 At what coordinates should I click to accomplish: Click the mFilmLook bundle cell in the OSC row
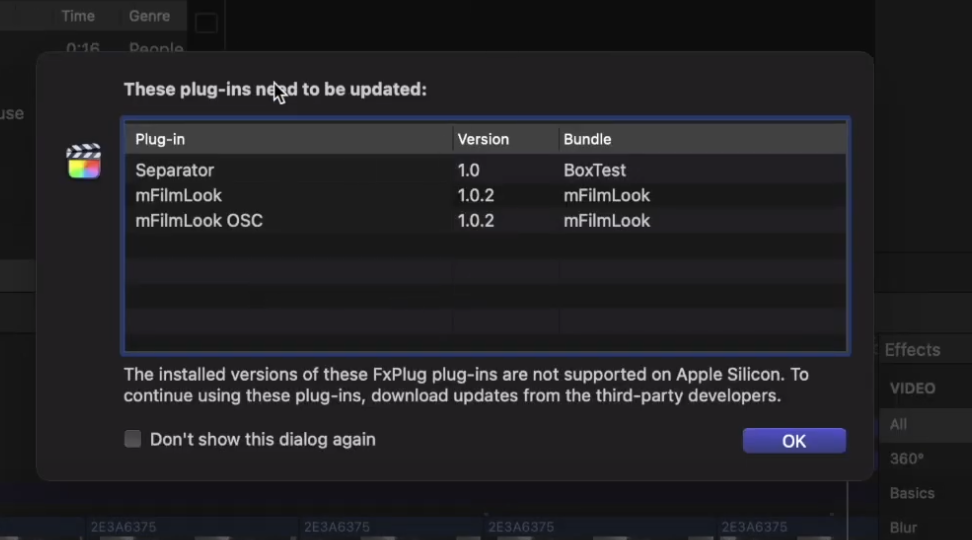click(x=606, y=221)
